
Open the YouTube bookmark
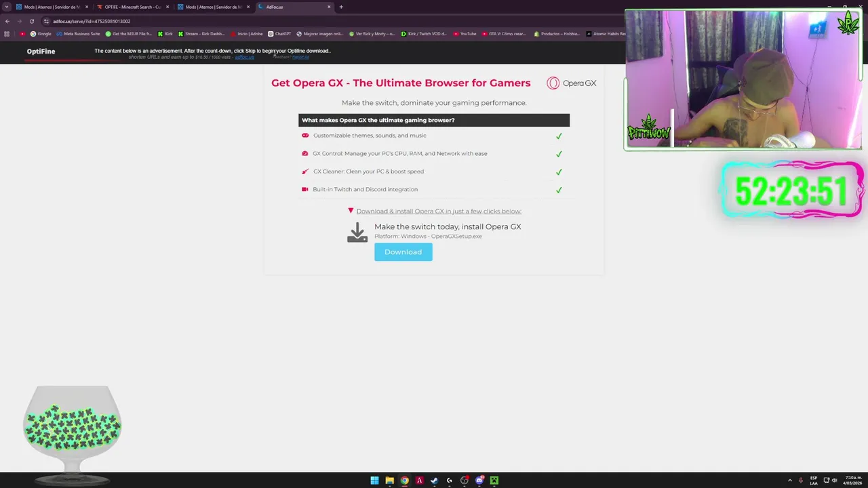465,34
